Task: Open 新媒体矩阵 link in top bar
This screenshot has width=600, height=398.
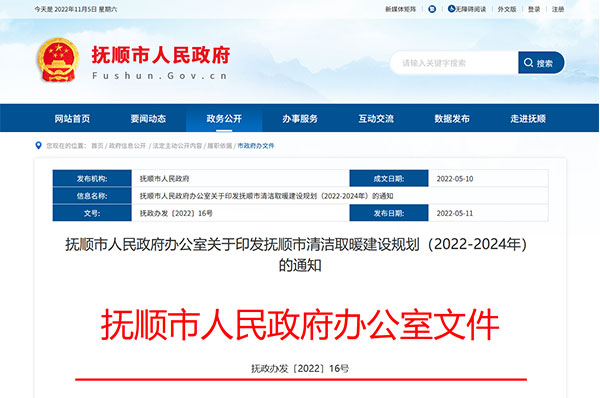Action: pos(400,9)
